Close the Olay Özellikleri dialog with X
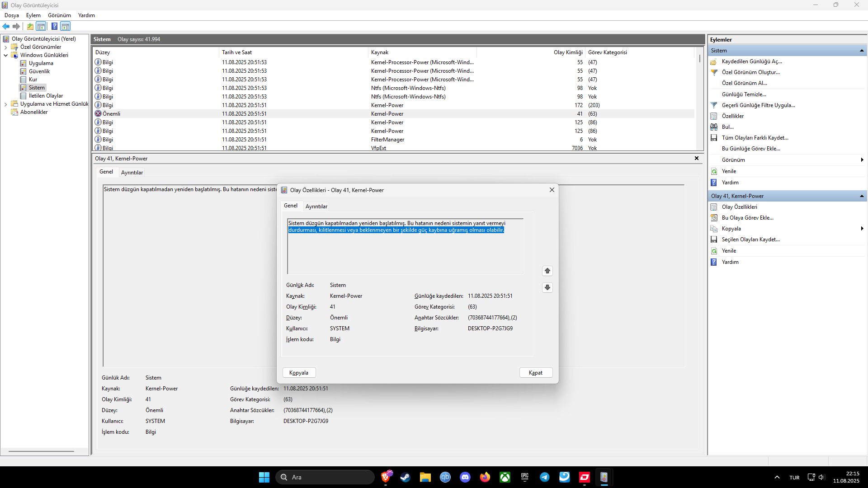Image resolution: width=868 pixels, height=488 pixels. (x=552, y=190)
